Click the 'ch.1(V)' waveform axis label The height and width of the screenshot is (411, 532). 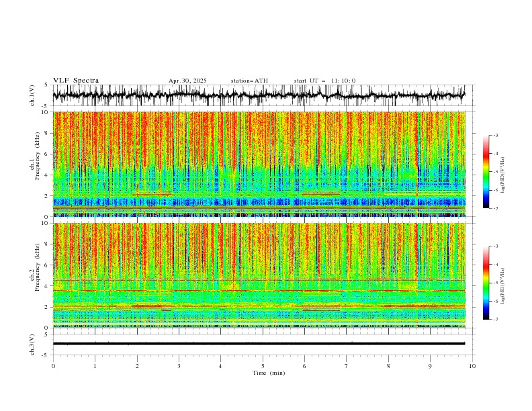(x=32, y=95)
